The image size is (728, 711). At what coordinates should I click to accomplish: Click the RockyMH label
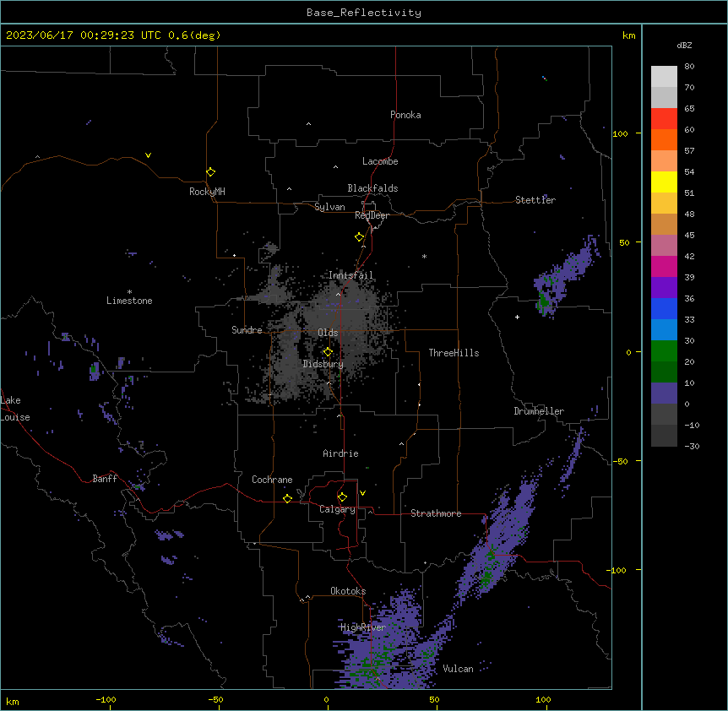click(207, 192)
